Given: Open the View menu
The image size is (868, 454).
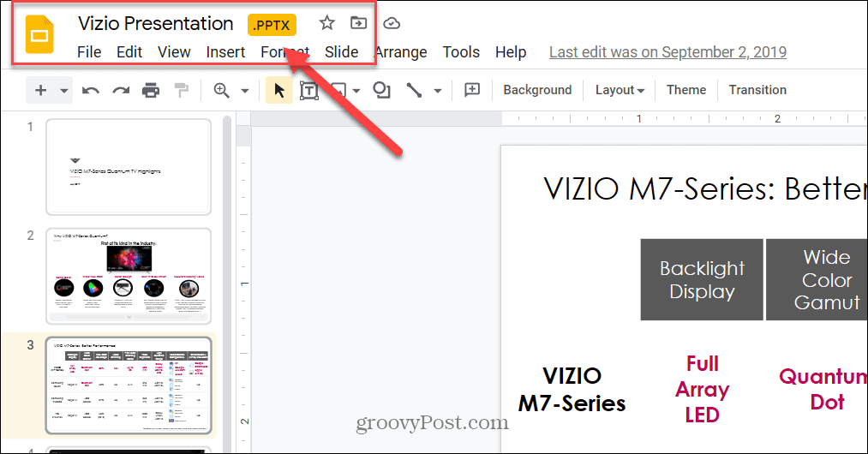Looking at the screenshot, I should click(174, 52).
